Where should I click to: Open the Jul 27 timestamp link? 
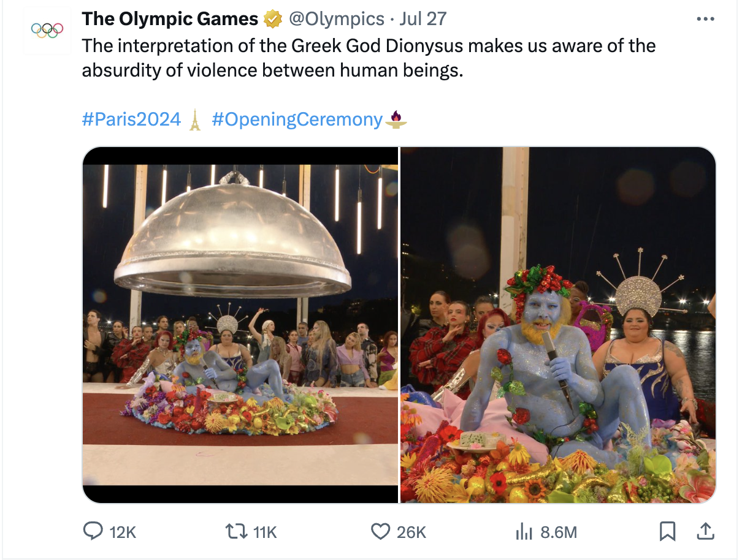pos(423,20)
